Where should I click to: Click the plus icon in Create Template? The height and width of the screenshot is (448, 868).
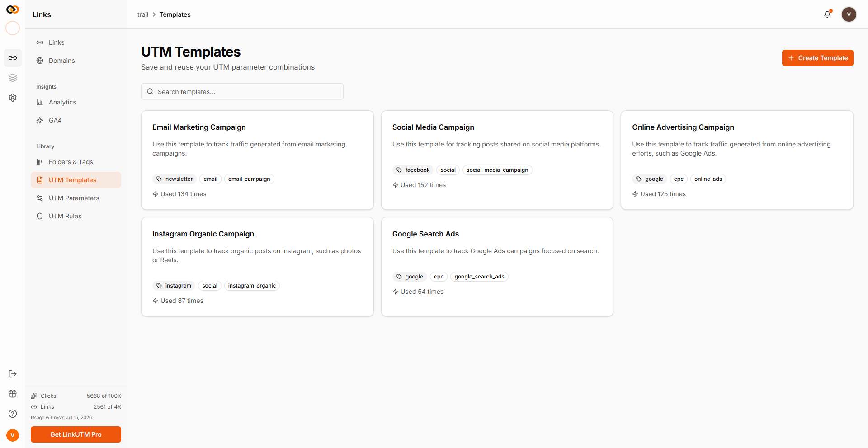[791, 58]
